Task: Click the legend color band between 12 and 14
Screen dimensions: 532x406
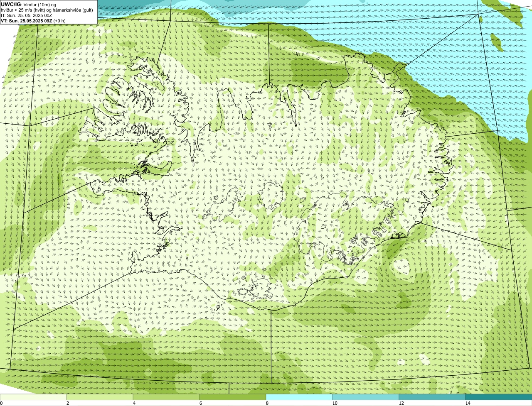Action: (x=432, y=397)
